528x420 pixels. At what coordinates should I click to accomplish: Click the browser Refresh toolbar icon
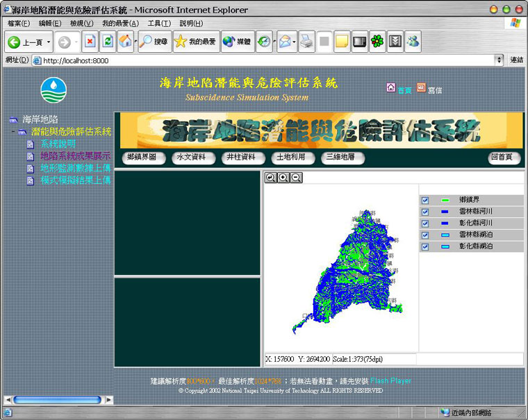(x=107, y=42)
